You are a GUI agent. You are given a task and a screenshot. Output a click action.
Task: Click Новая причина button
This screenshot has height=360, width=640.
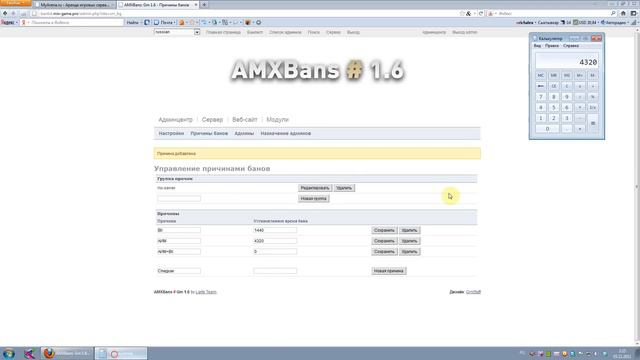point(389,271)
